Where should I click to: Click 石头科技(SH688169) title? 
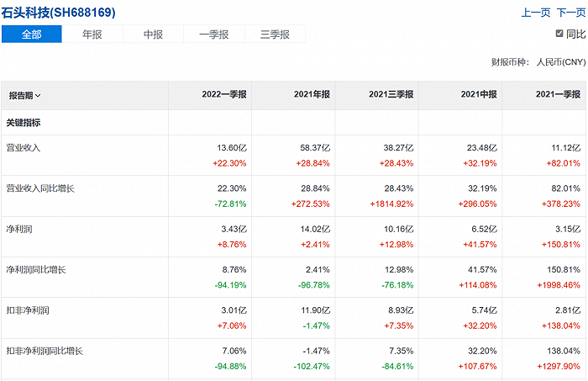(58, 13)
